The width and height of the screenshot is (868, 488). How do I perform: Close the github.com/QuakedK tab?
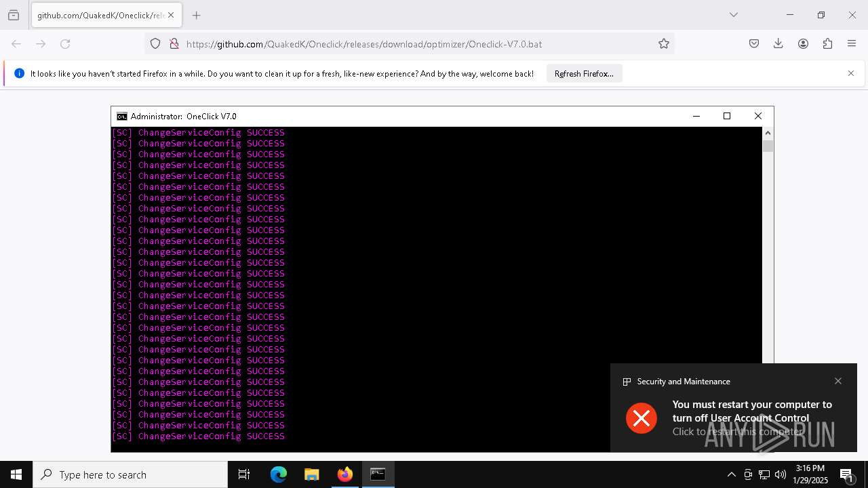click(x=171, y=15)
